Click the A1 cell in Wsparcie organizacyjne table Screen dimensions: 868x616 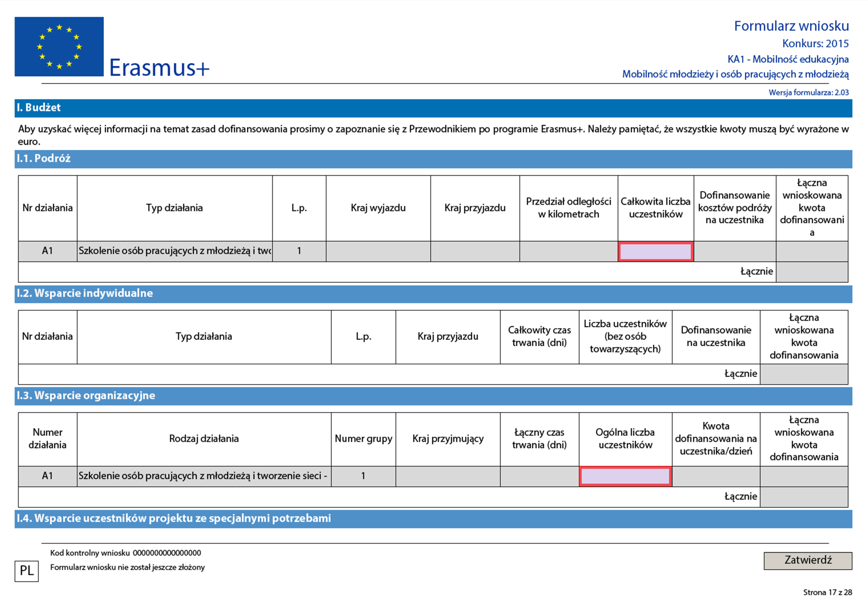click(47, 476)
